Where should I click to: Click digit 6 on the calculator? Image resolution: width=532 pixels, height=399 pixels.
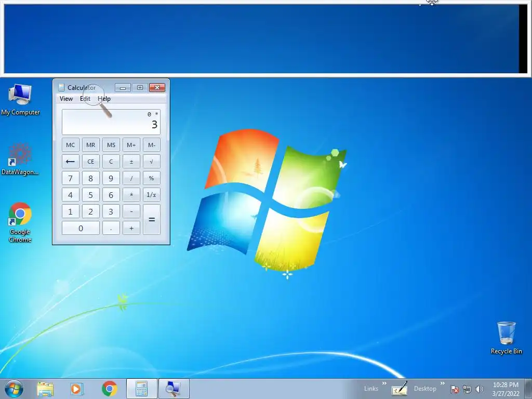coord(111,195)
